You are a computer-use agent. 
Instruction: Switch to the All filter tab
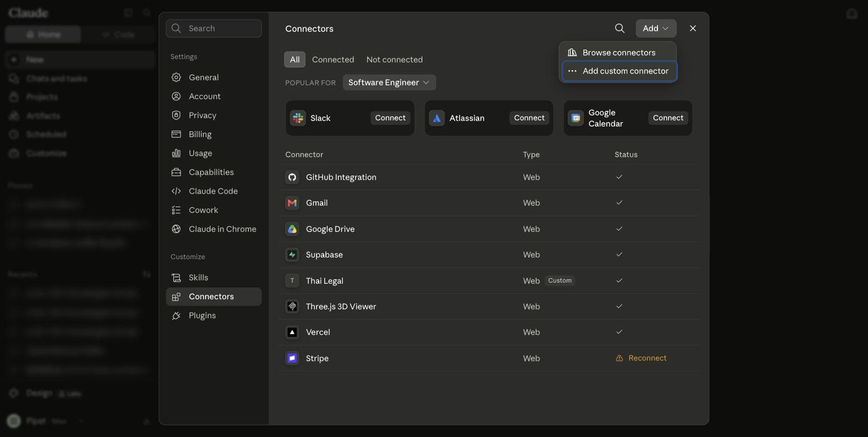295,60
